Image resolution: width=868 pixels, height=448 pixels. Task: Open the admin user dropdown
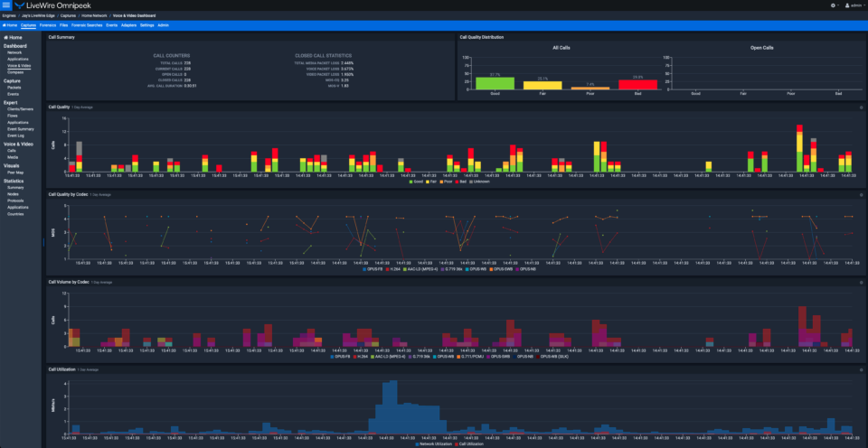[x=853, y=5]
